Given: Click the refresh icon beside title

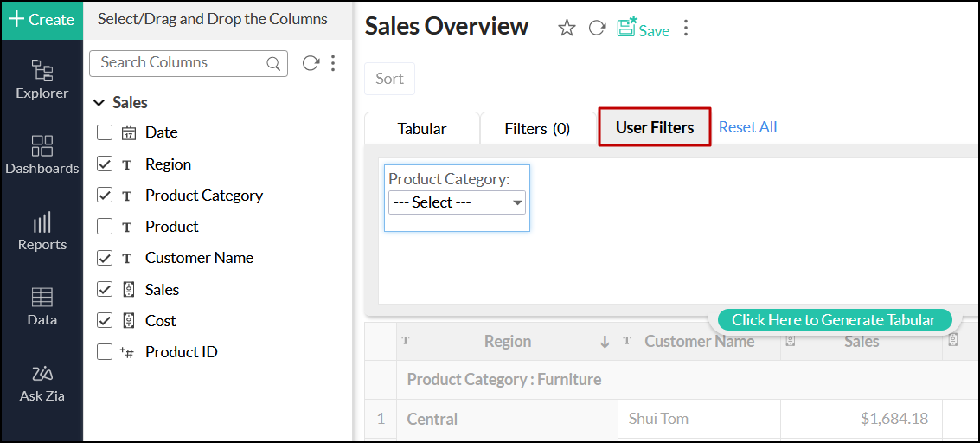Looking at the screenshot, I should (597, 29).
